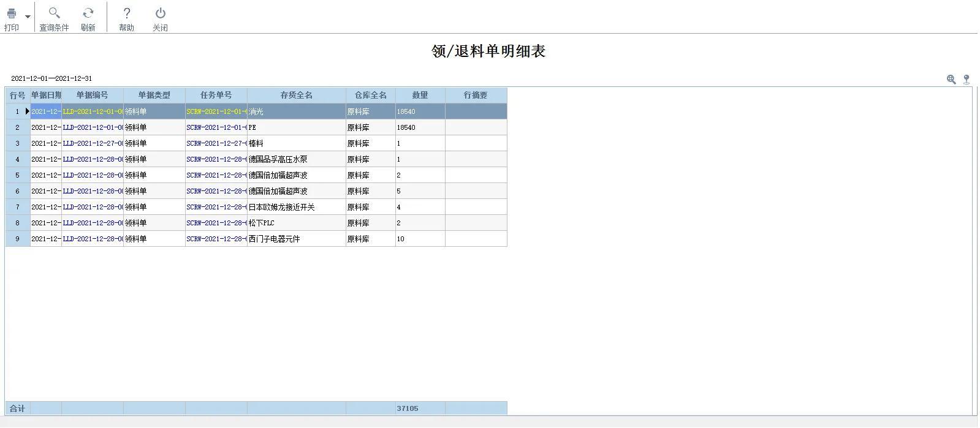The image size is (980, 428).
Task: Click the 仓库全名 column header
Action: (x=371, y=96)
